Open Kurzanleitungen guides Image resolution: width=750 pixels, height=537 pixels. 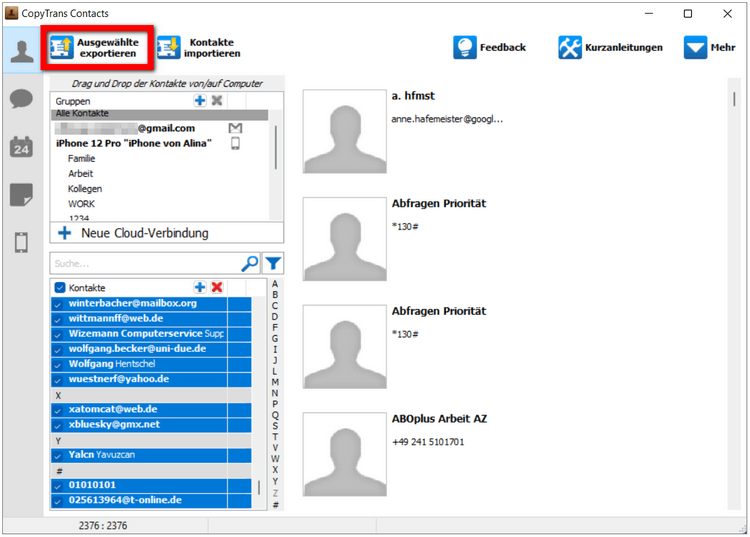(x=610, y=47)
